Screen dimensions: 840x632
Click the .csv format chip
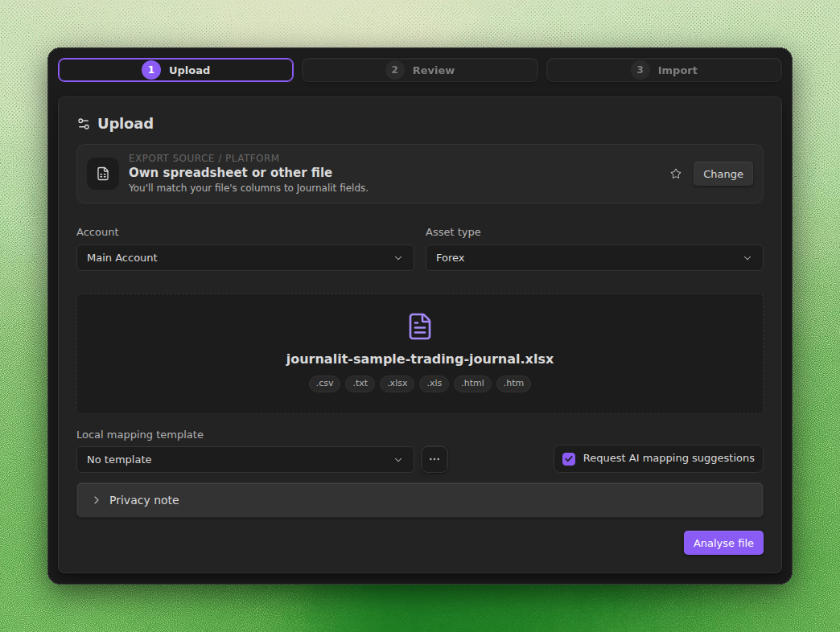pyautogui.click(x=324, y=384)
